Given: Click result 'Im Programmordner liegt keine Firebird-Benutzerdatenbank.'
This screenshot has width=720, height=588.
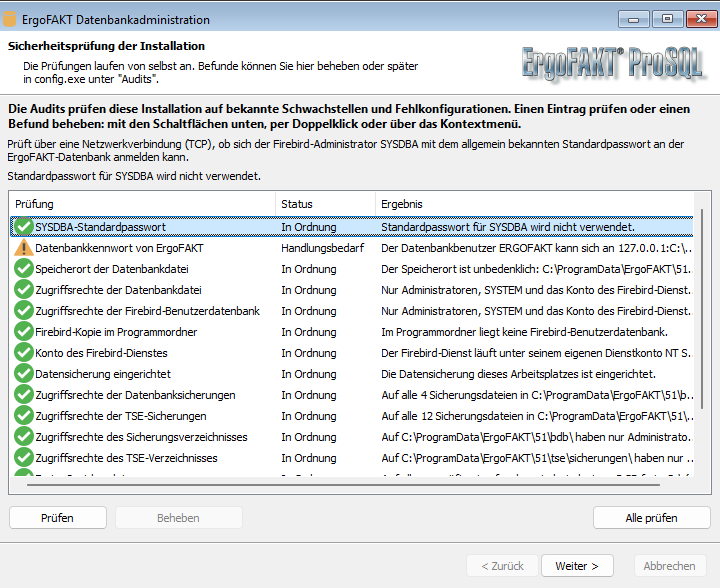Looking at the screenshot, I should point(524,332).
